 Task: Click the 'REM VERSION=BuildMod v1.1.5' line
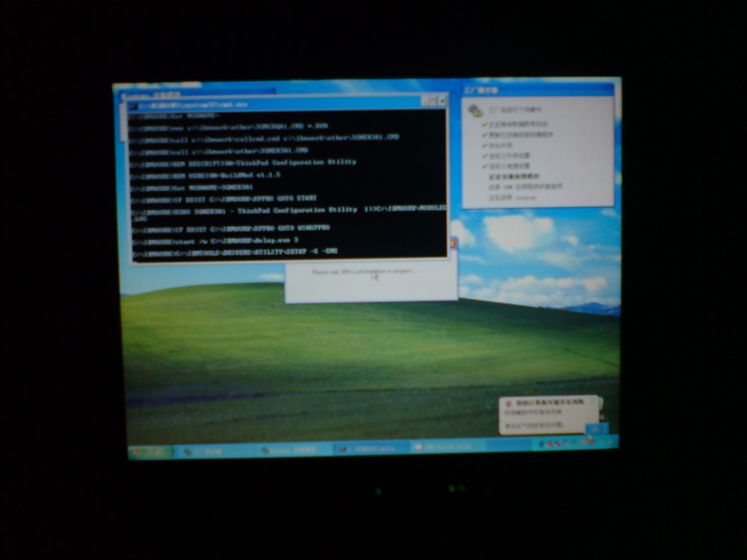pos(205,175)
